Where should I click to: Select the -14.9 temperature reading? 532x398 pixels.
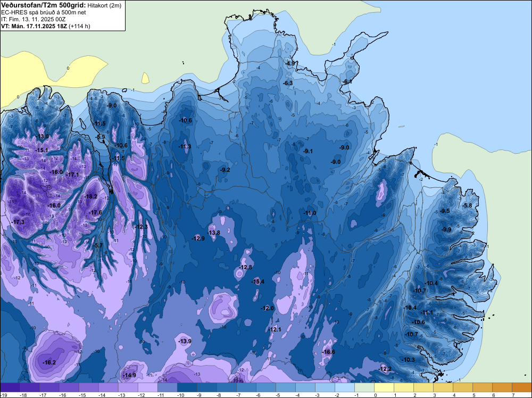click(x=129, y=375)
